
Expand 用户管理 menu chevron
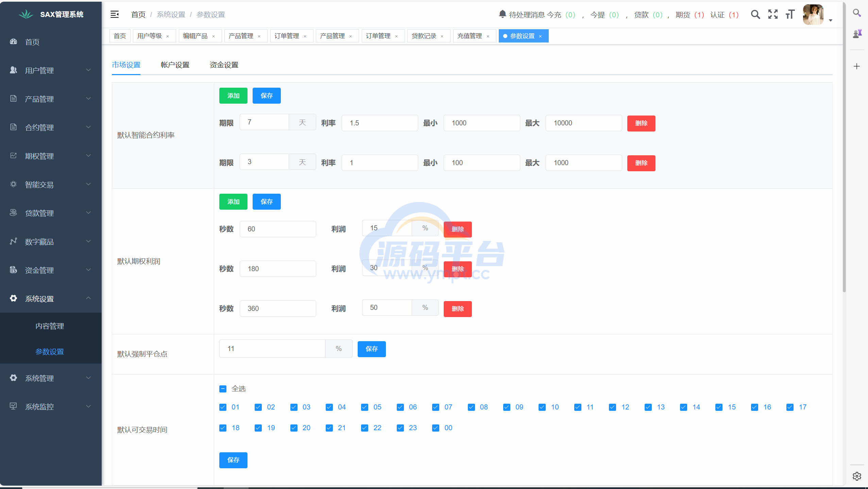(88, 70)
